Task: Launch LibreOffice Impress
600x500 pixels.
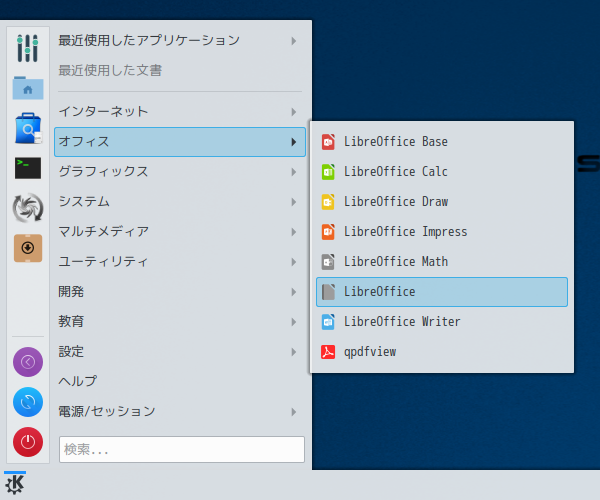Action: [x=442, y=231]
